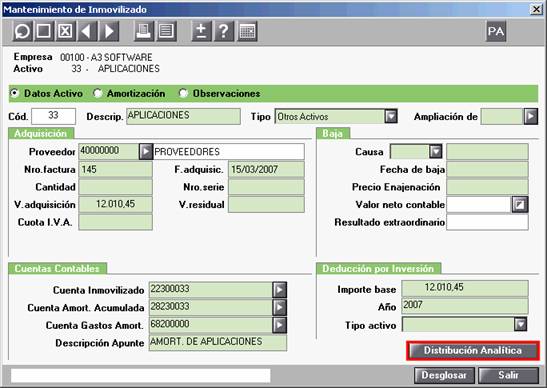The image size is (547, 388).
Task: Click the refresh circular arrow toolbar icon
Action: point(23,31)
